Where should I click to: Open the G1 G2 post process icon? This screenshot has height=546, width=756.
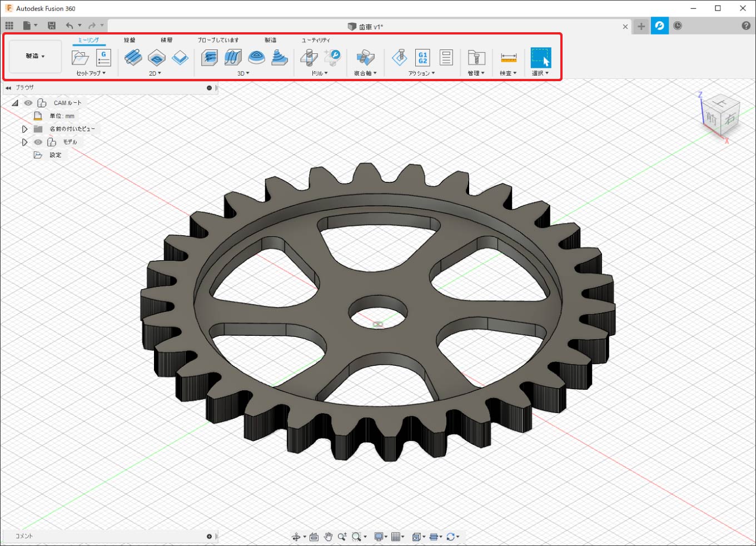pyautogui.click(x=422, y=57)
